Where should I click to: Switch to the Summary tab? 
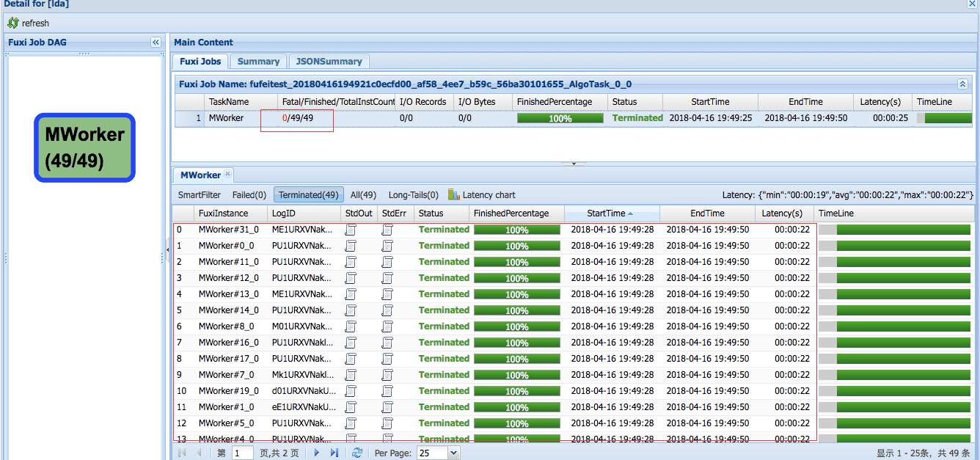click(258, 62)
